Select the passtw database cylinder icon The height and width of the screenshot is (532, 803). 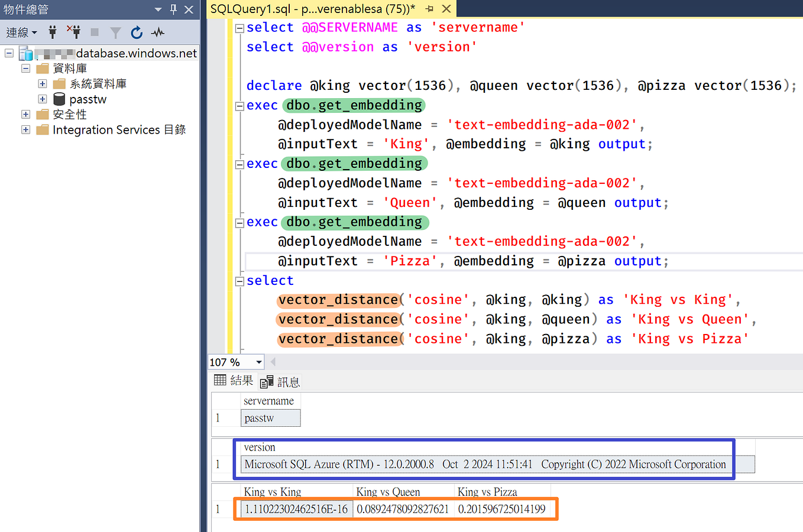(58, 99)
